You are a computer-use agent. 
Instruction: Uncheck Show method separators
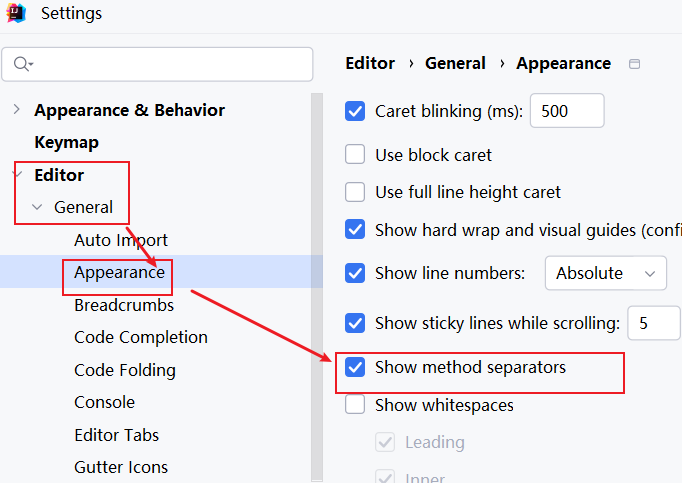[x=355, y=367]
